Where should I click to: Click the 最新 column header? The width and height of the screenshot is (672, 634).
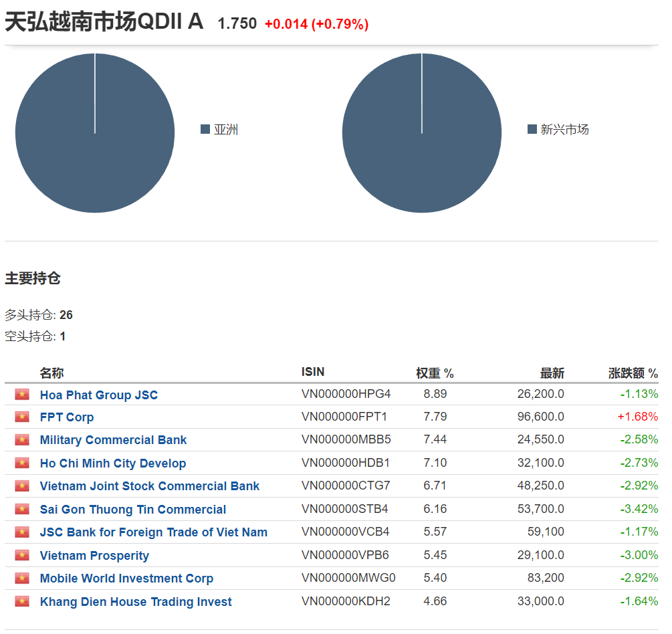pos(552,373)
